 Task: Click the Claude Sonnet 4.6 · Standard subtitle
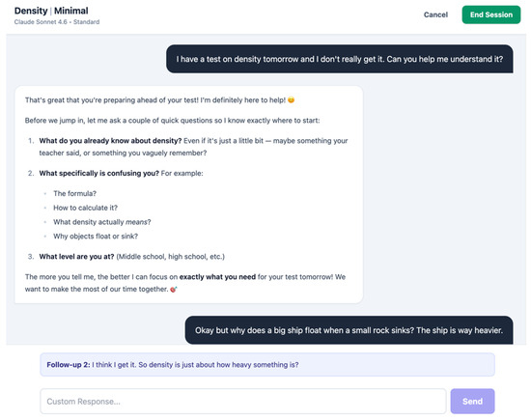(57, 22)
